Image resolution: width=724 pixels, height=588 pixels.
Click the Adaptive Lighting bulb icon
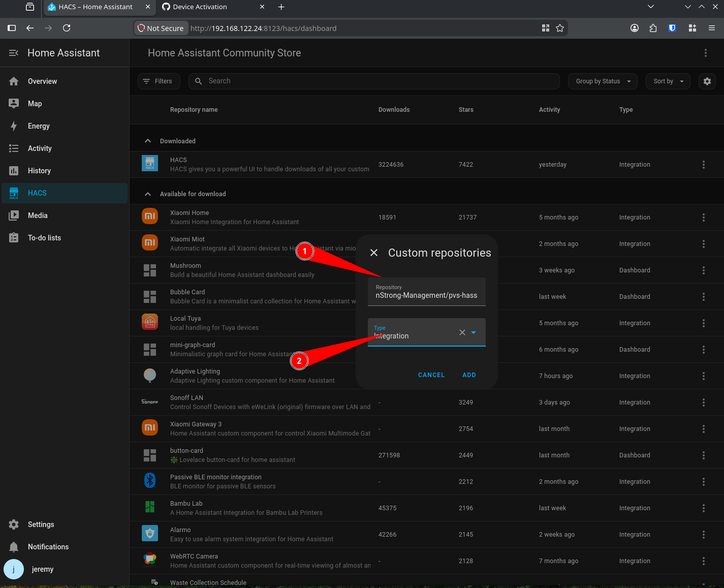coord(150,375)
